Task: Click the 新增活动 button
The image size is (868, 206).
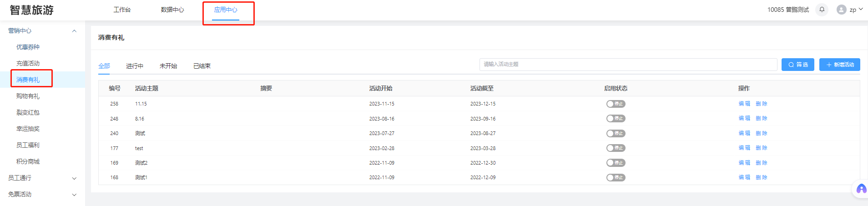Action: tap(839, 65)
